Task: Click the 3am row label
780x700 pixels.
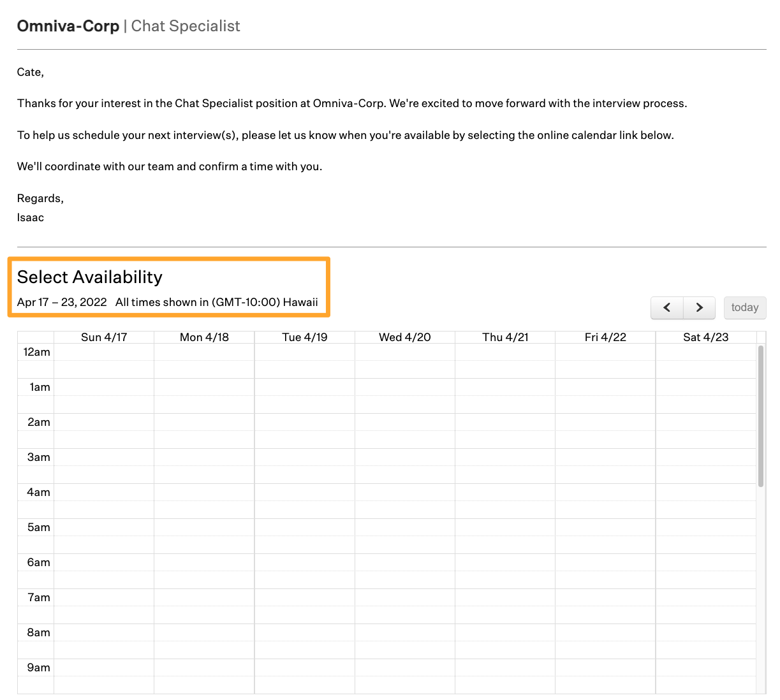Action: [40, 457]
